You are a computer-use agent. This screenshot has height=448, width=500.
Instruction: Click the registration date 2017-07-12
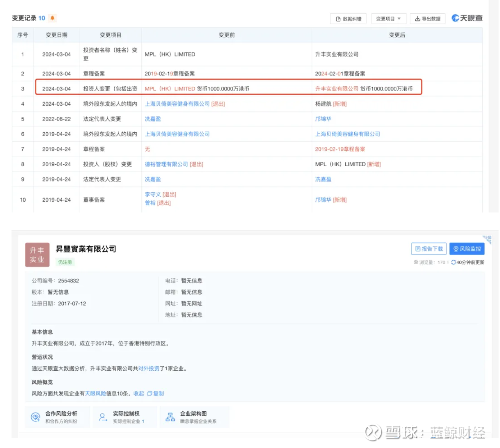tap(72, 303)
